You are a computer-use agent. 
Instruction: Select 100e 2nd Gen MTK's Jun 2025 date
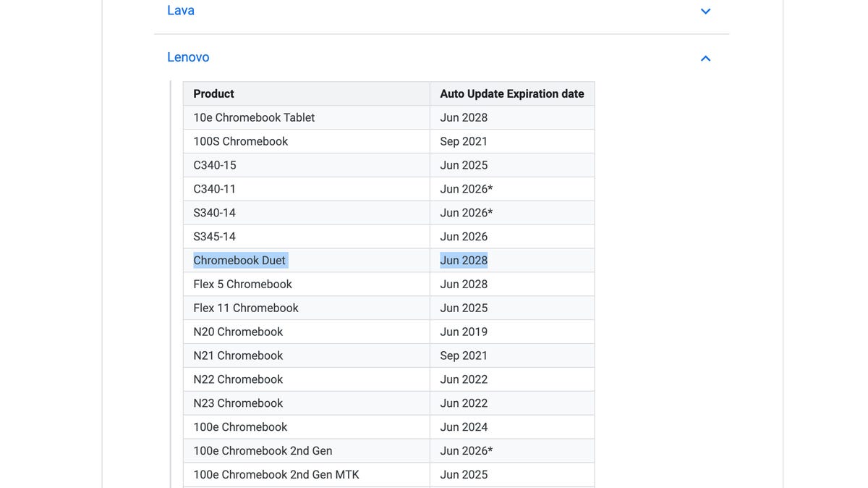point(464,475)
